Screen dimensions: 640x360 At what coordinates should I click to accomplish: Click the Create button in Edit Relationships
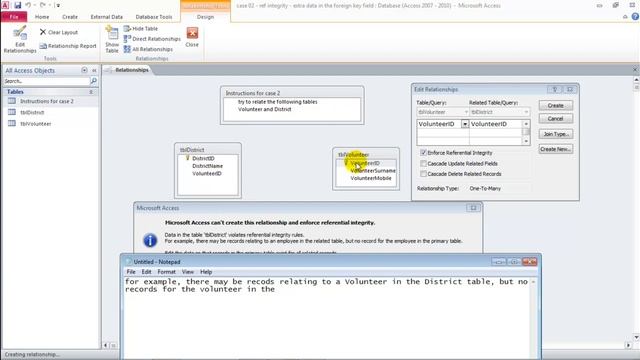click(556, 105)
